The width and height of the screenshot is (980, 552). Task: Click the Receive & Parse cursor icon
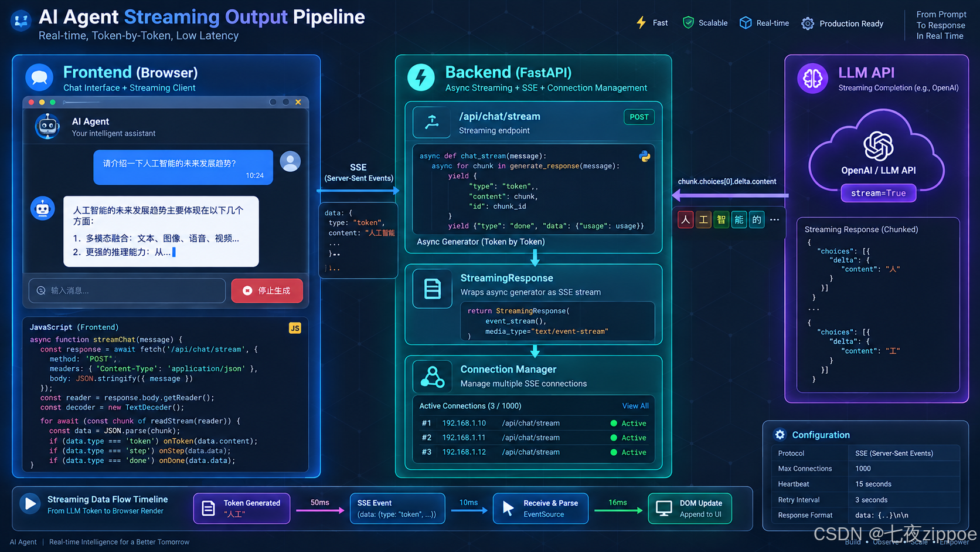pyautogui.click(x=508, y=508)
